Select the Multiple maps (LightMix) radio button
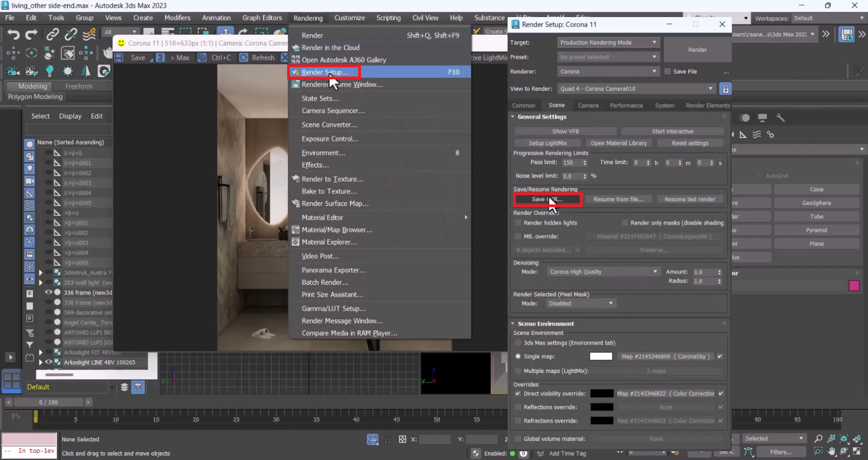The width and height of the screenshot is (868, 460). point(518,371)
